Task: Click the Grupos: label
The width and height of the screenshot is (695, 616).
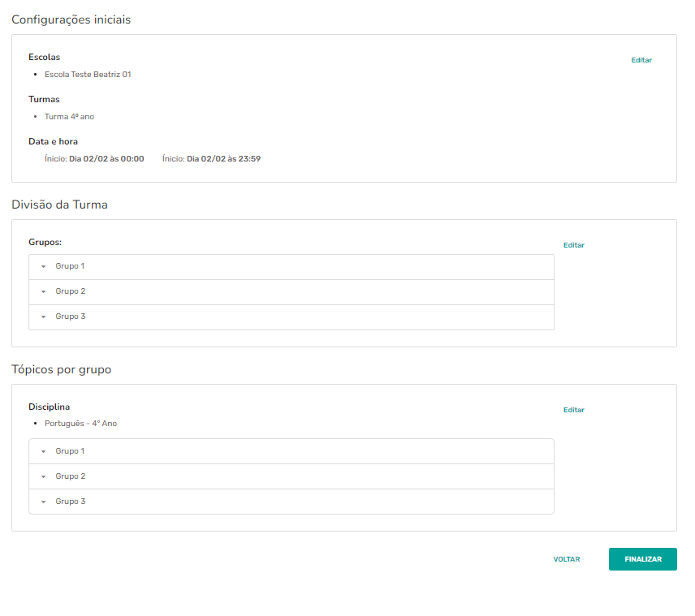Action: point(45,242)
